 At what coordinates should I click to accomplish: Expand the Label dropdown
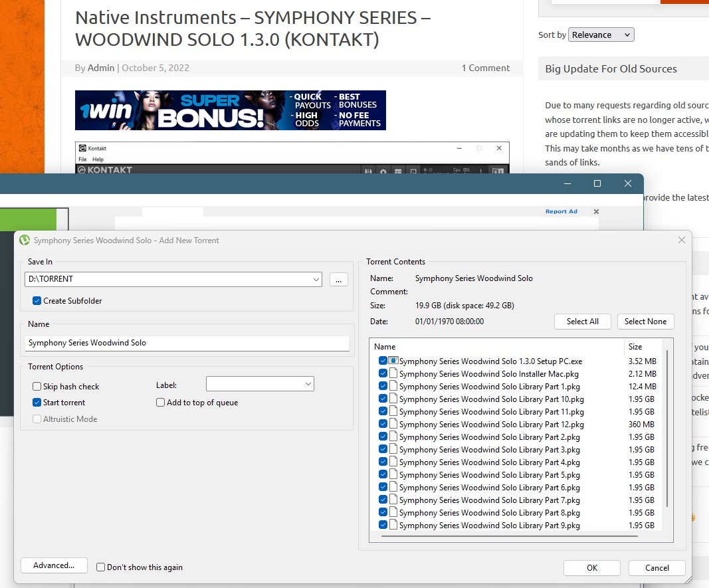(308, 384)
